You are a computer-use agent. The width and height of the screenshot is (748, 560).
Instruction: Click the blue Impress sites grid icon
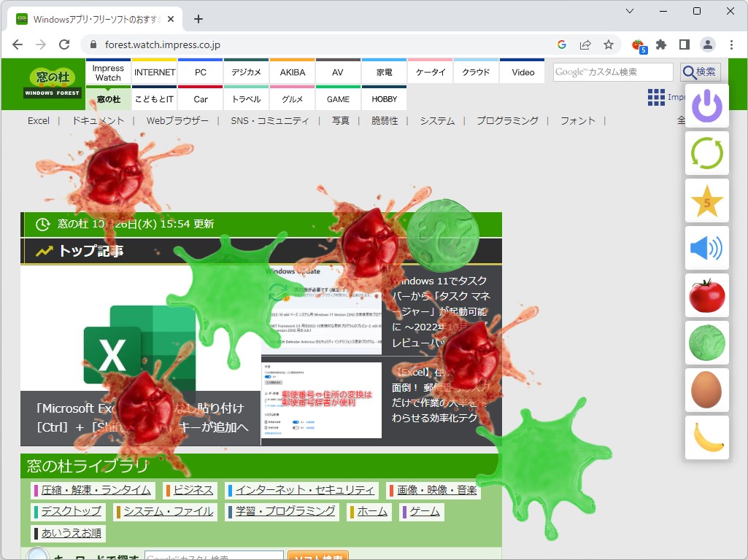point(655,97)
